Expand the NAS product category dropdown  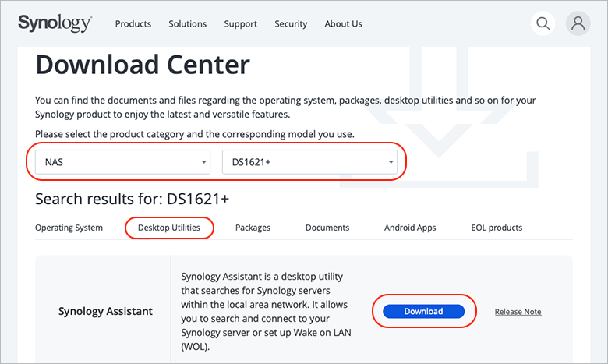(122, 162)
